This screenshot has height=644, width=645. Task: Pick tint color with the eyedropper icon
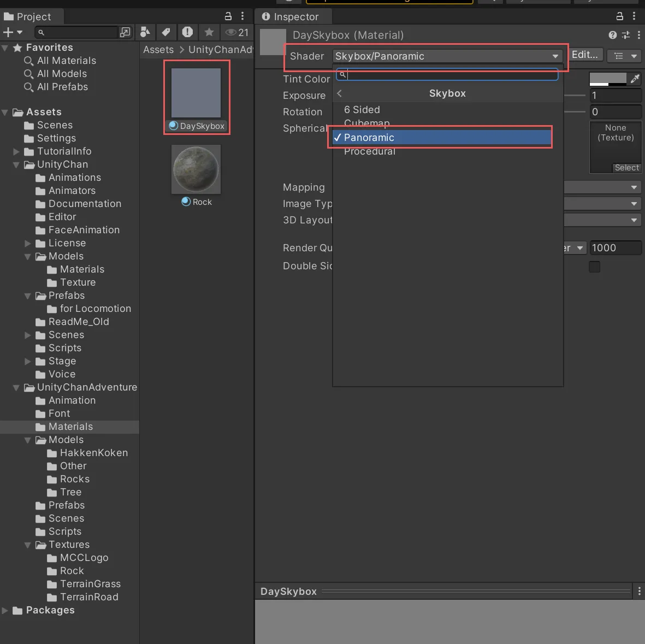click(x=635, y=79)
